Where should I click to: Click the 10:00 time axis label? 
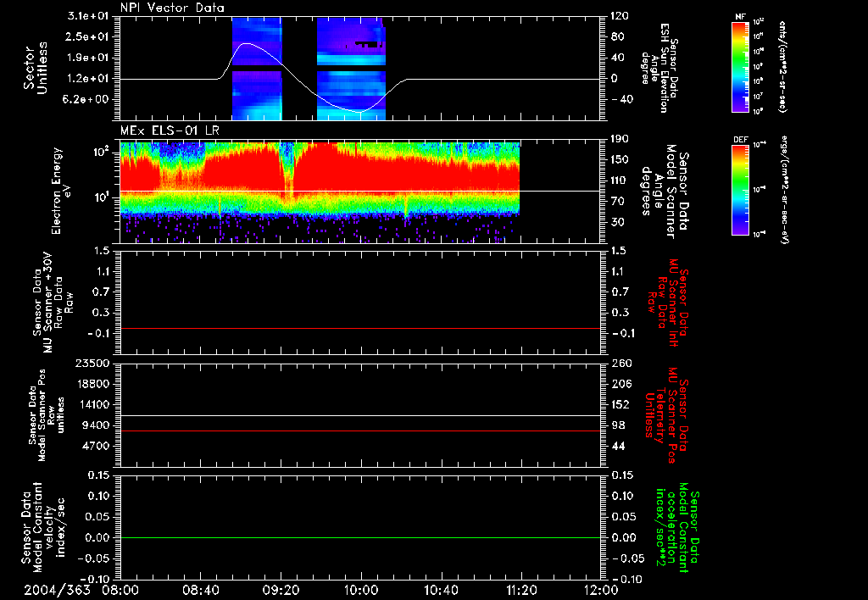[361, 590]
